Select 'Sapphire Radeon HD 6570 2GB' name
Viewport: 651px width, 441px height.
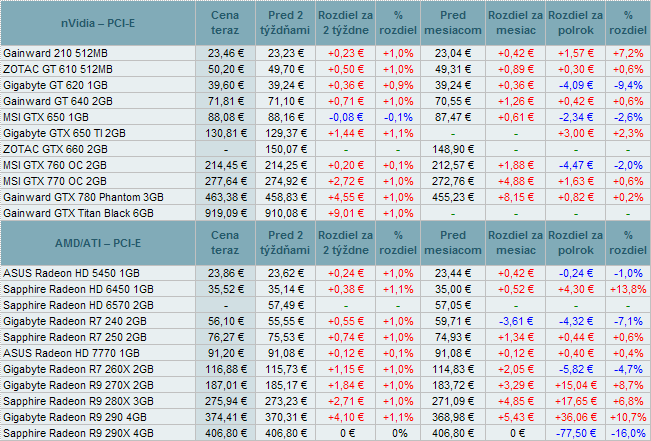[78, 305]
